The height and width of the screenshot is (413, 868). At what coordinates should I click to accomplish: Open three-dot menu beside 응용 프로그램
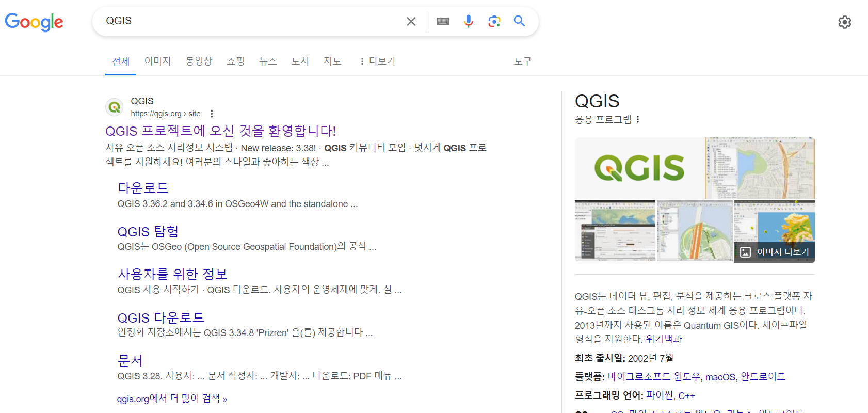pos(638,119)
